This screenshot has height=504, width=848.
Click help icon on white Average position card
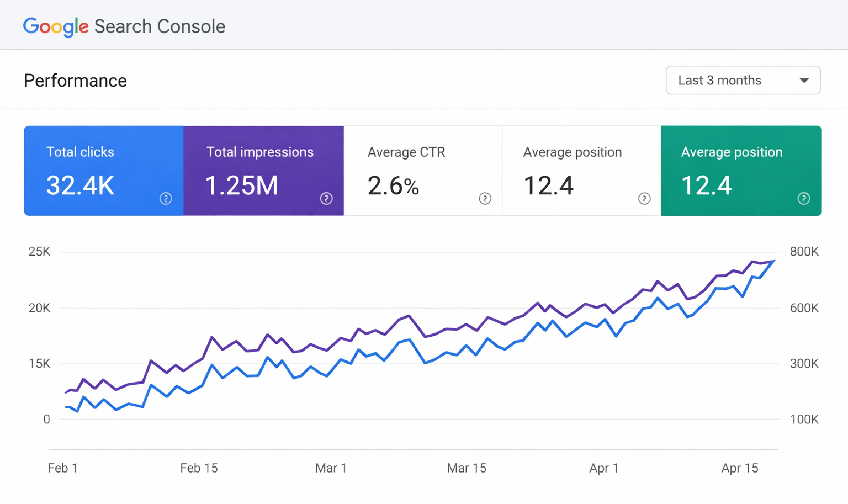click(x=644, y=199)
